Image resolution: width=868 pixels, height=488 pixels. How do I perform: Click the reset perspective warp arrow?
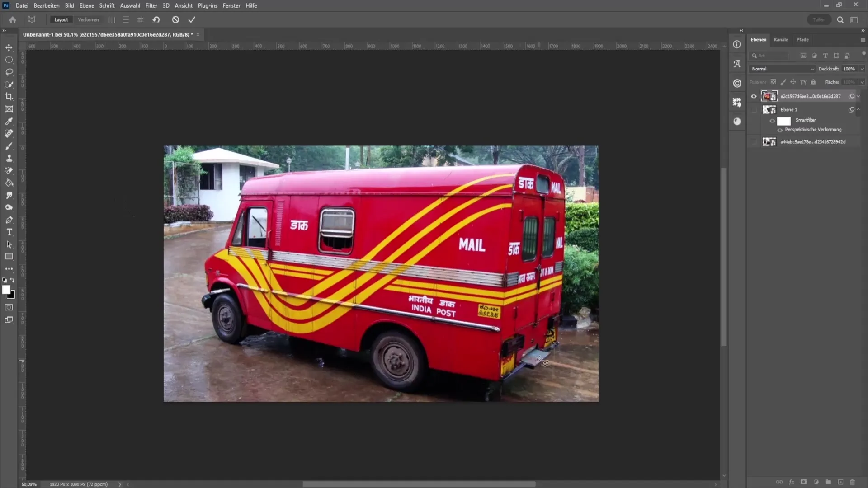tap(156, 20)
